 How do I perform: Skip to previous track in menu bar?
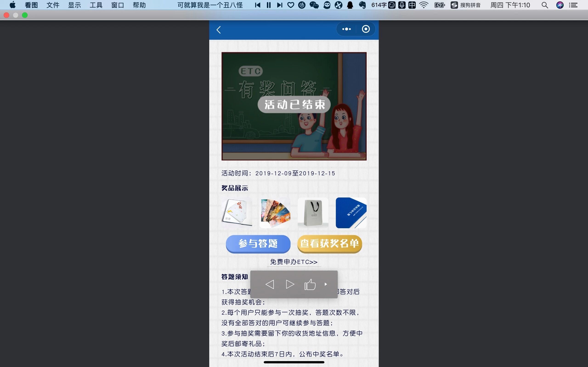coord(258,5)
